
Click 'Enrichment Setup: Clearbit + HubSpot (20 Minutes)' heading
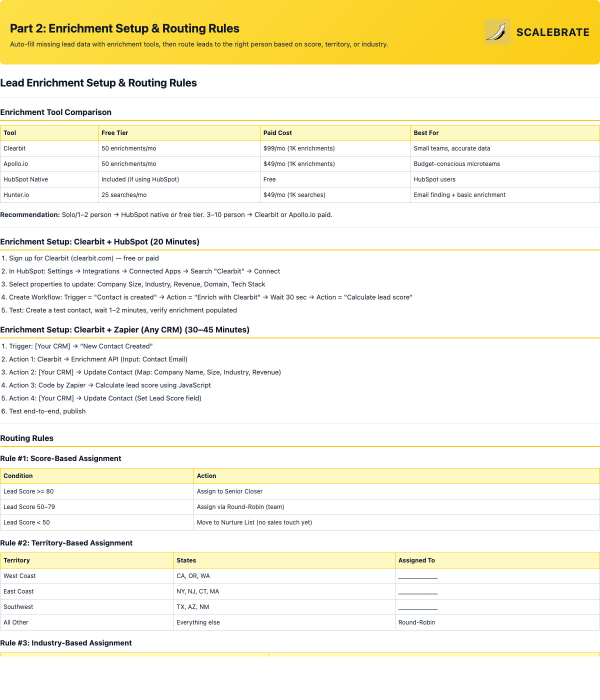(99, 242)
